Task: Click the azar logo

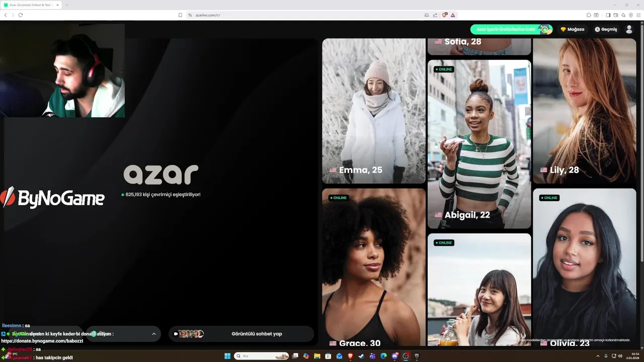Action: [x=161, y=174]
